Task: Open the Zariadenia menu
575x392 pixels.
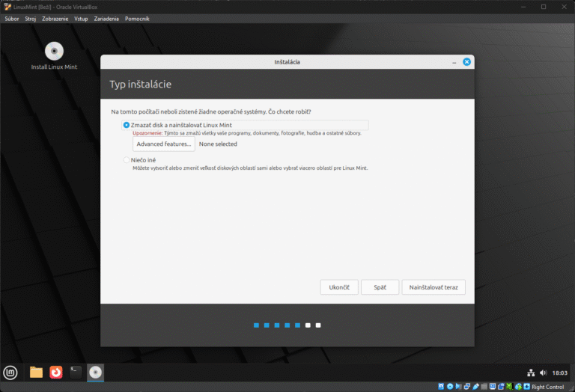Action: pos(106,19)
